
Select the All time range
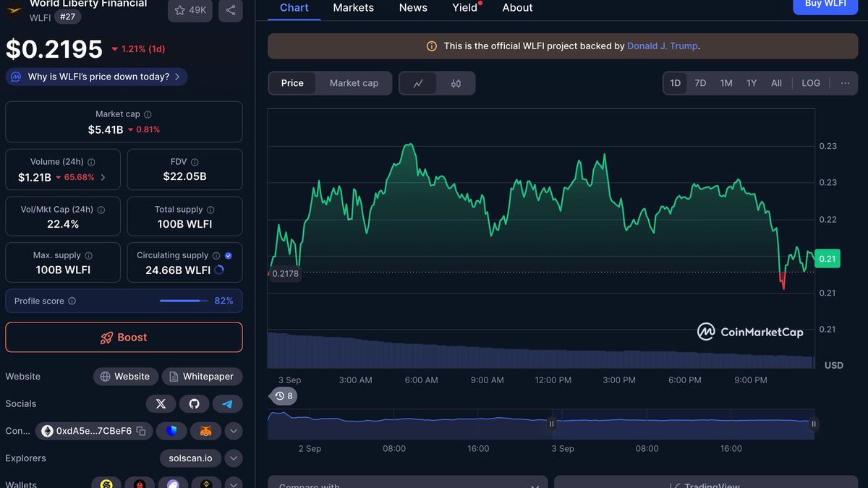pyautogui.click(x=776, y=83)
